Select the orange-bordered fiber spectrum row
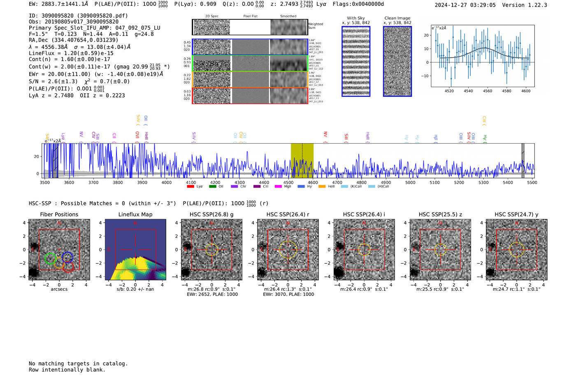This screenshot has height=392, width=576. pyautogui.click(x=250, y=79)
